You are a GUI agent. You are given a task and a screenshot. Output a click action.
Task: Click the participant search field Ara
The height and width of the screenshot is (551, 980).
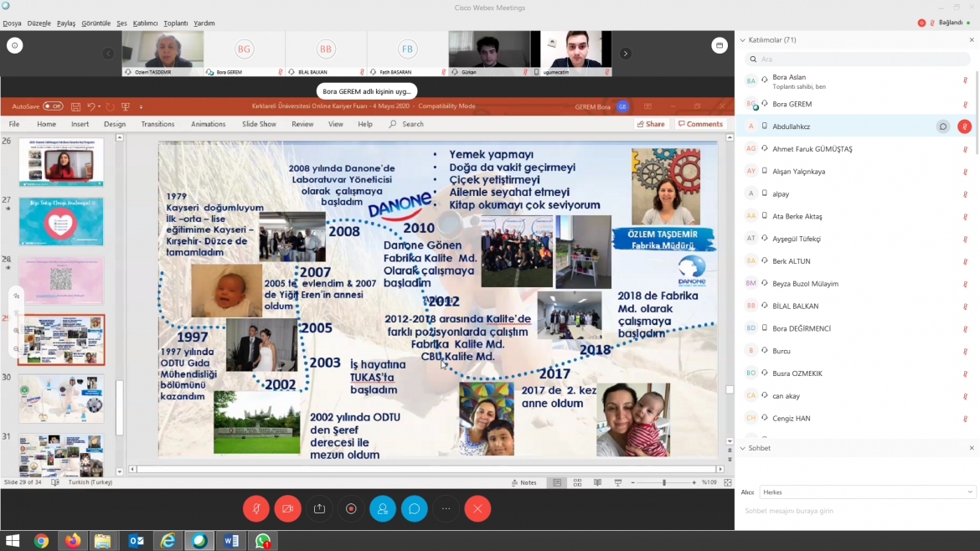pyautogui.click(x=858, y=59)
